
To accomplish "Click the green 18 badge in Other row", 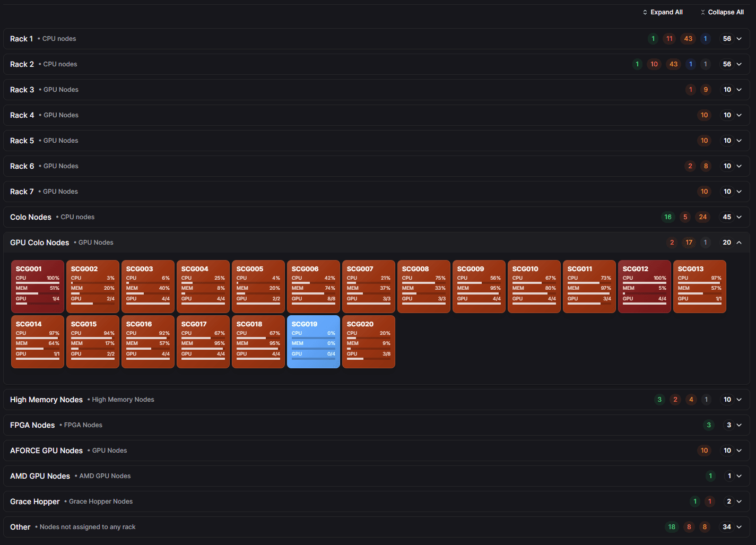I will (x=672, y=527).
